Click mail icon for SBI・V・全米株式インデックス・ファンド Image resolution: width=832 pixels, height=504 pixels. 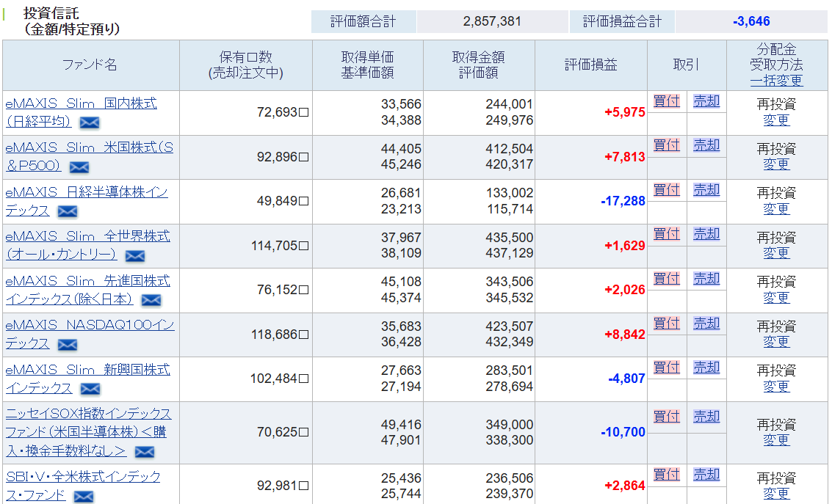[84, 497]
